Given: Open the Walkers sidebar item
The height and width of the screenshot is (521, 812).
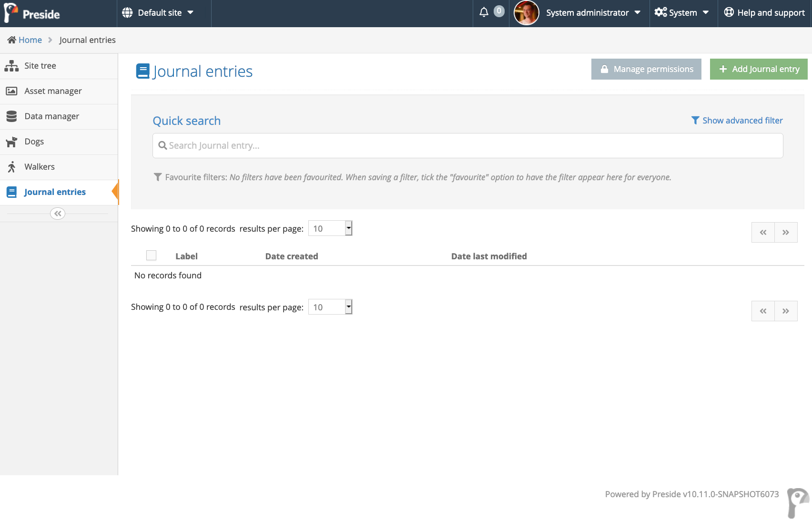Looking at the screenshot, I should (40, 167).
